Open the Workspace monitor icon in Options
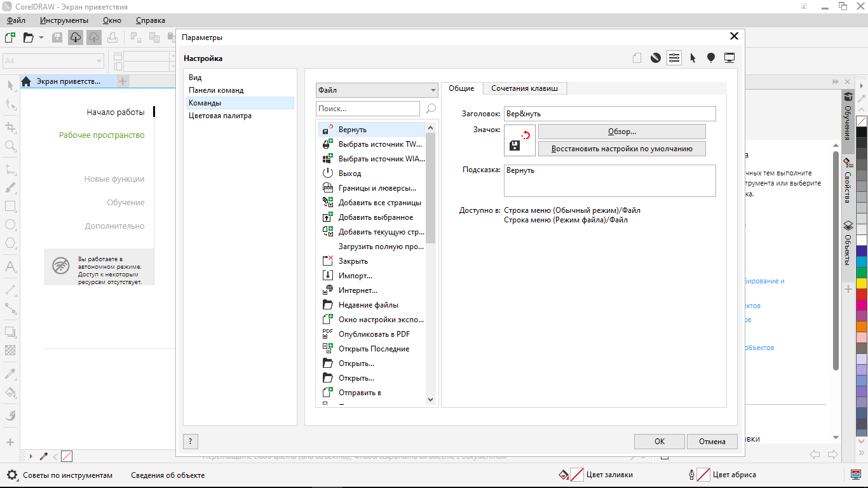This screenshot has height=488, width=868. click(x=729, y=58)
